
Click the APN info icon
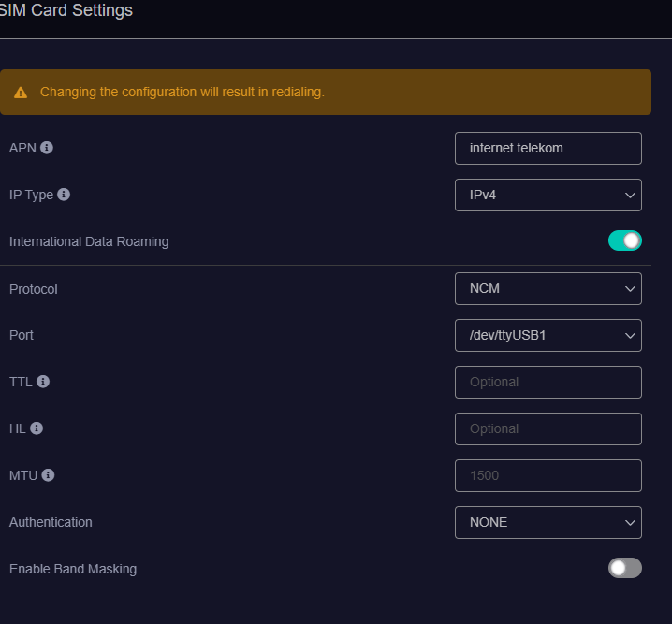(47, 148)
